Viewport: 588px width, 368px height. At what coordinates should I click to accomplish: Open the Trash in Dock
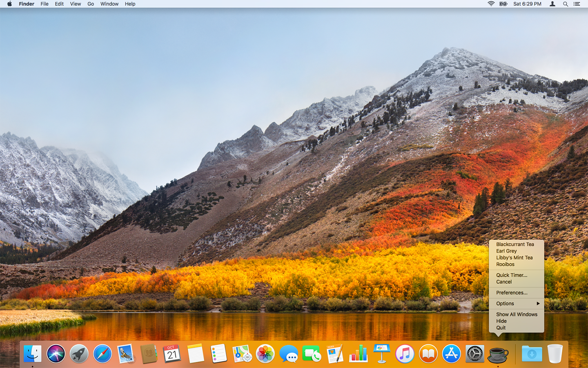(555, 354)
